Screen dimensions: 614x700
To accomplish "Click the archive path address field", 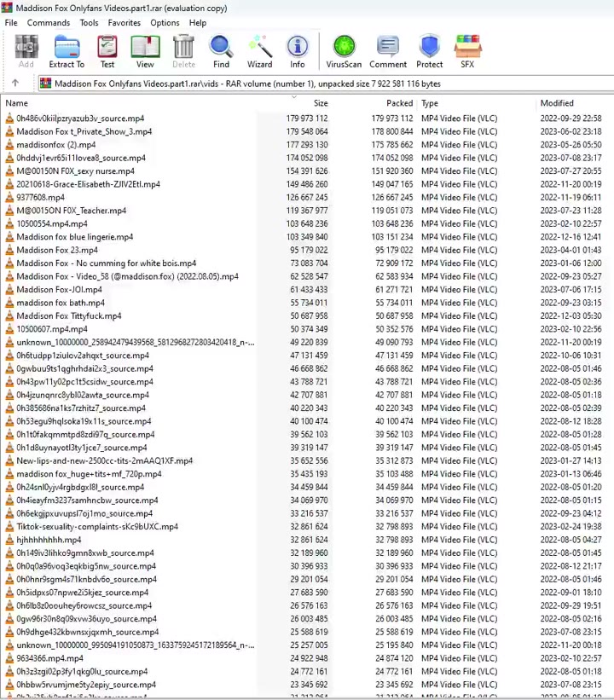I will click(326, 84).
